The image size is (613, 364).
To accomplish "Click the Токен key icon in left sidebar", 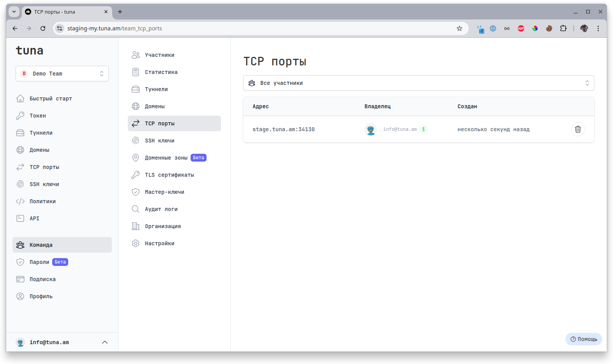I will (20, 116).
